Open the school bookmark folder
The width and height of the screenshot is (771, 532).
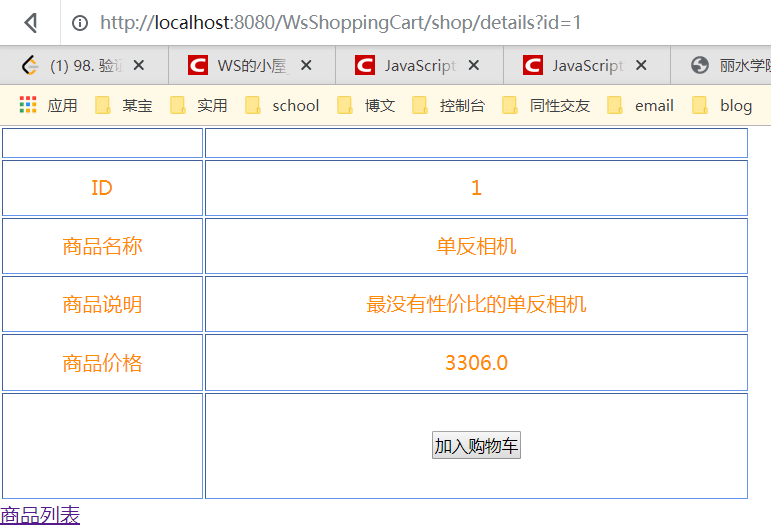click(282, 105)
